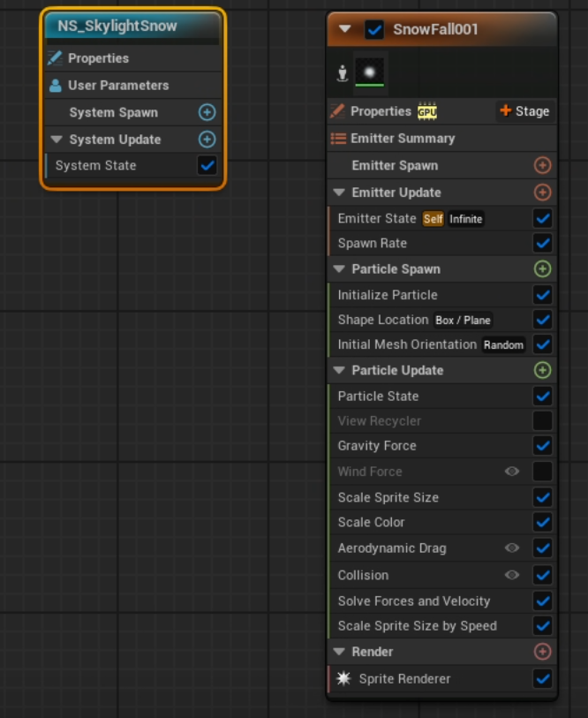Click the plus icon next to System Update
The height and width of the screenshot is (718, 588).
coord(207,140)
